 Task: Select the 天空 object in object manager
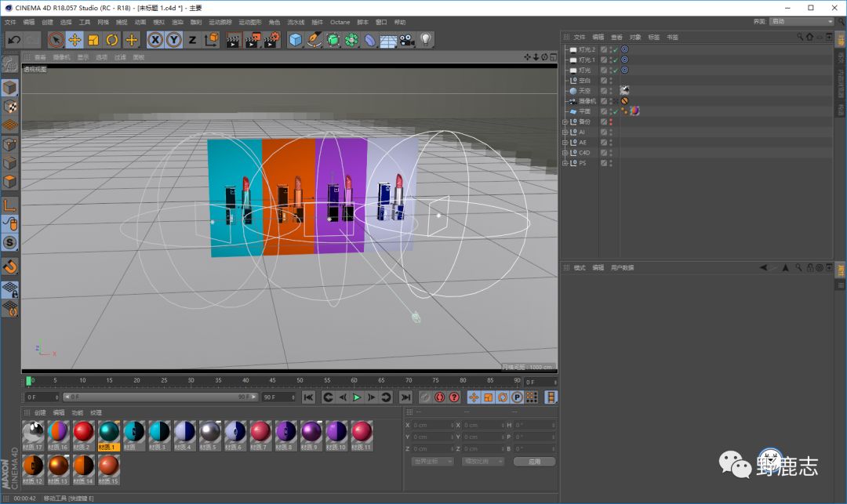tap(584, 91)
